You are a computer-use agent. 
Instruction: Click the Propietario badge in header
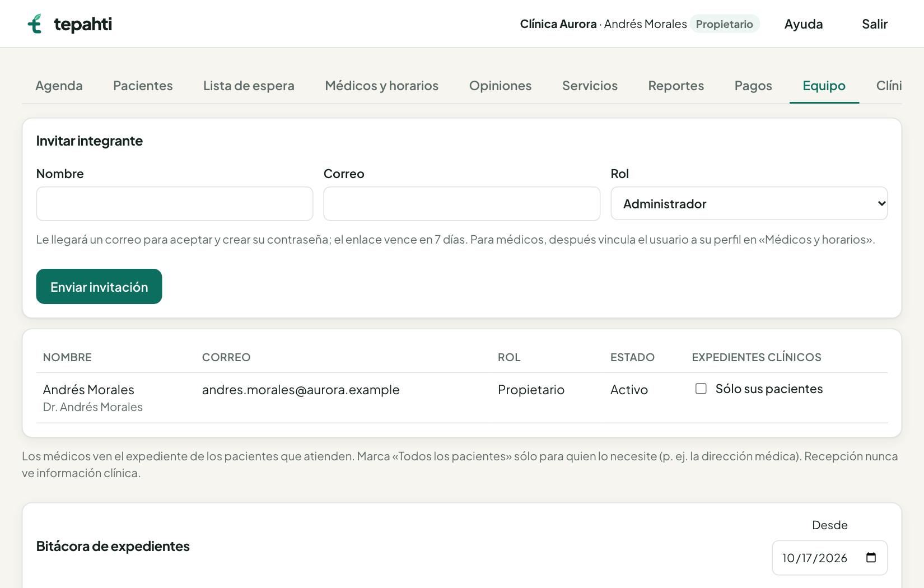724,24
